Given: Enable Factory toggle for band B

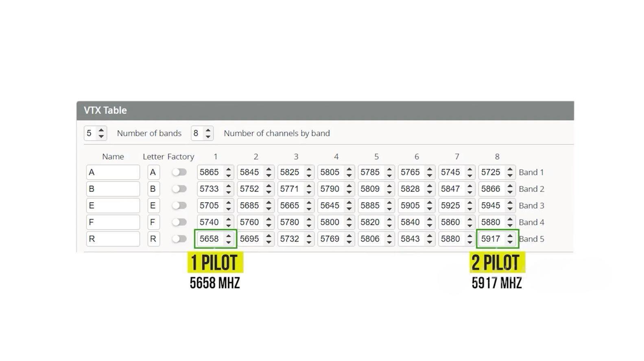Looking at the screenshot, I should tap(179, 189).
